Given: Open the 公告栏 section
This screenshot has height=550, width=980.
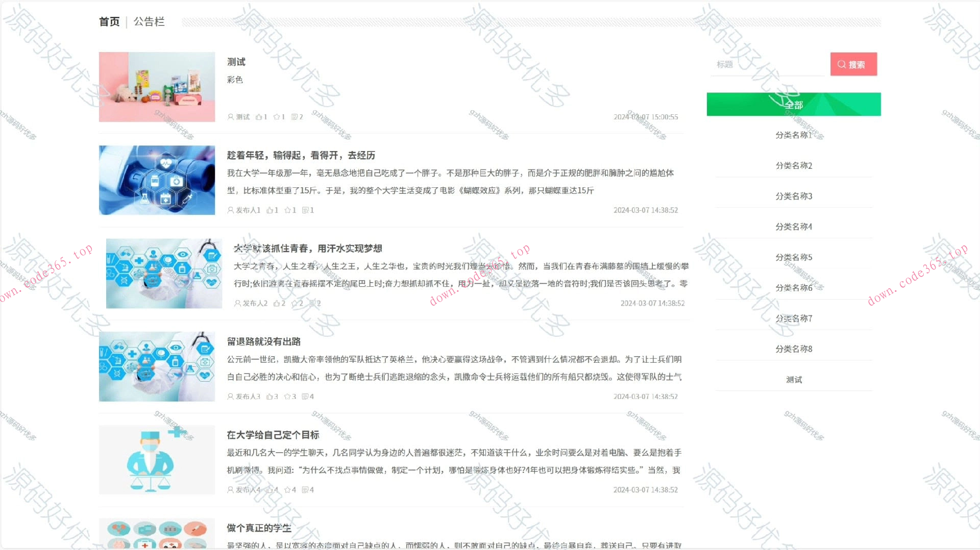Looking at the screenshot, I should [x=149, y=21].
